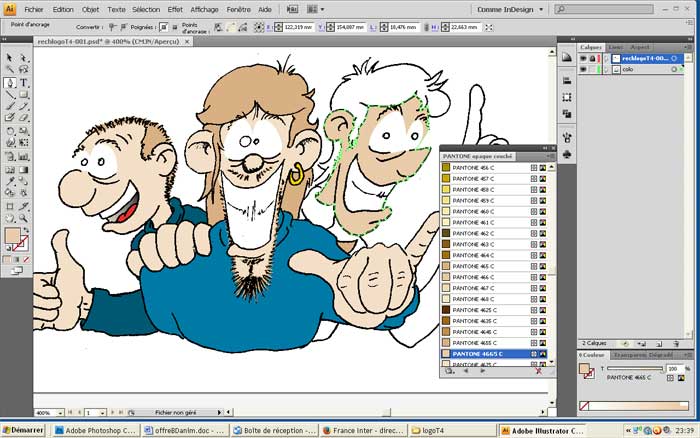Open the Effet menu
The width and height of the screenshot is (700, 438).
pyautogui.click(x=175, y=8)
